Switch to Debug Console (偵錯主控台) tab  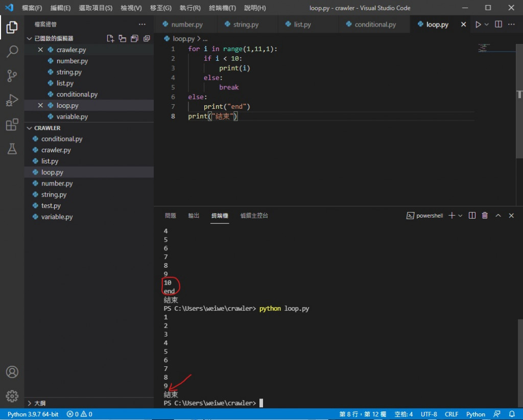pos(254,216)
